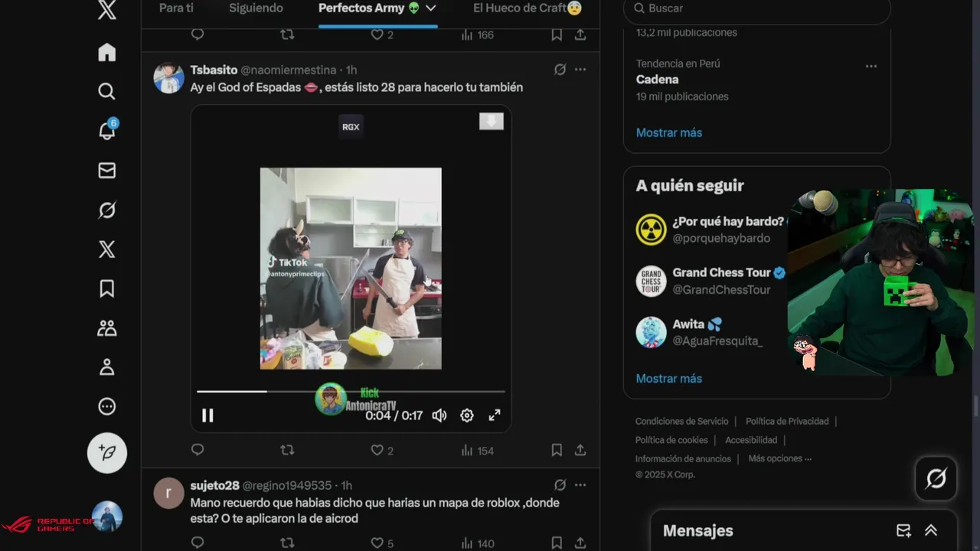Reply to Tsbasito's post
980x551 pixels.
pos(198,450)
